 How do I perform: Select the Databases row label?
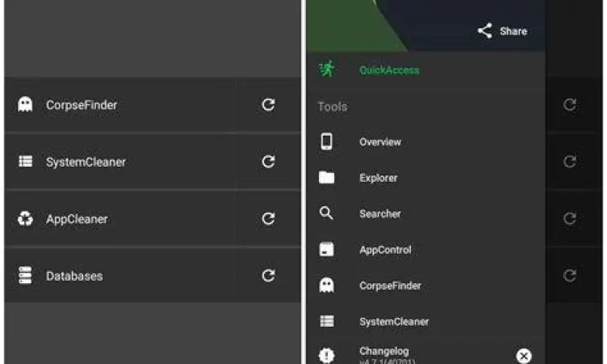click(74, 276)
